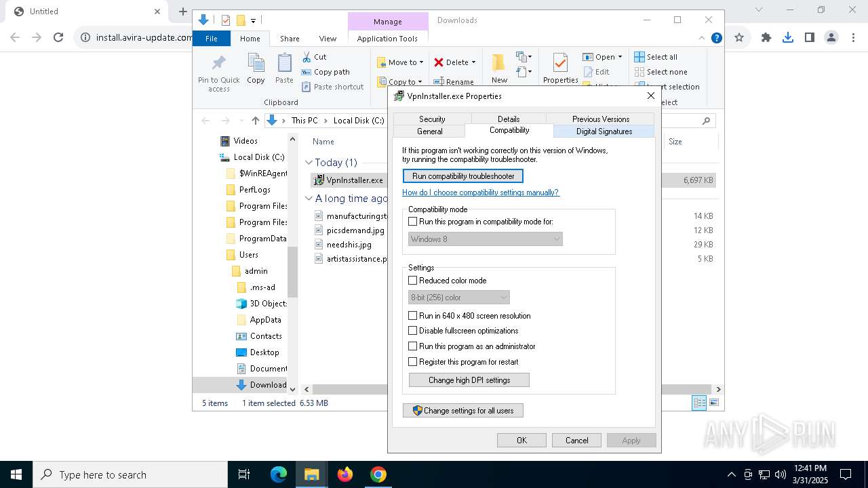Open Task View on taskbar
This screenshot has height=488, width=868.
pos(244,474)
